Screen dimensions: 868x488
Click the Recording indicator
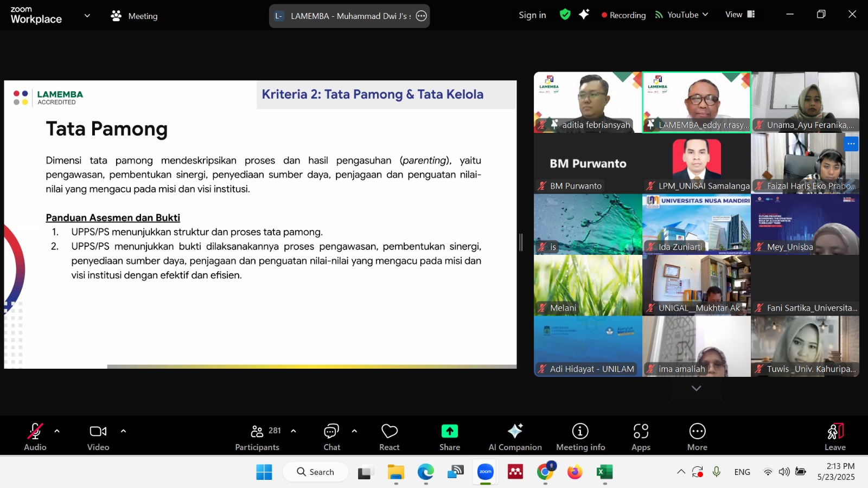pyautogui.click(x=623, y=15)
